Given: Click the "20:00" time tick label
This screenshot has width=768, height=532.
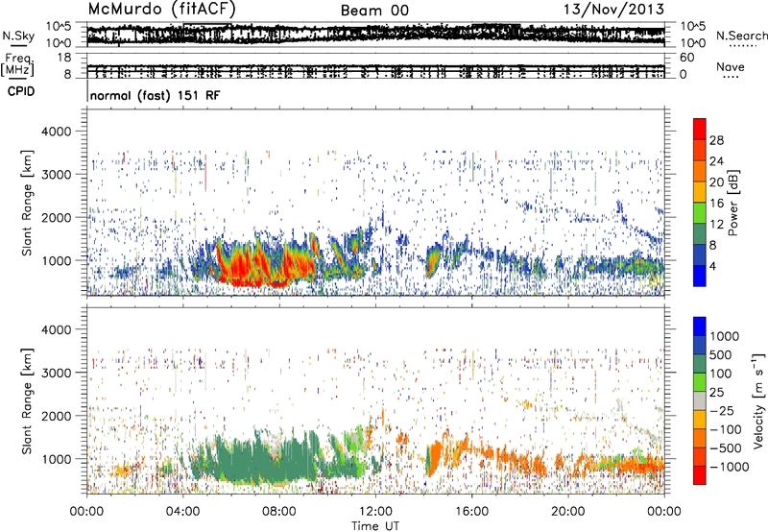Looking at the screenshot, I should [x=567, y=512].
